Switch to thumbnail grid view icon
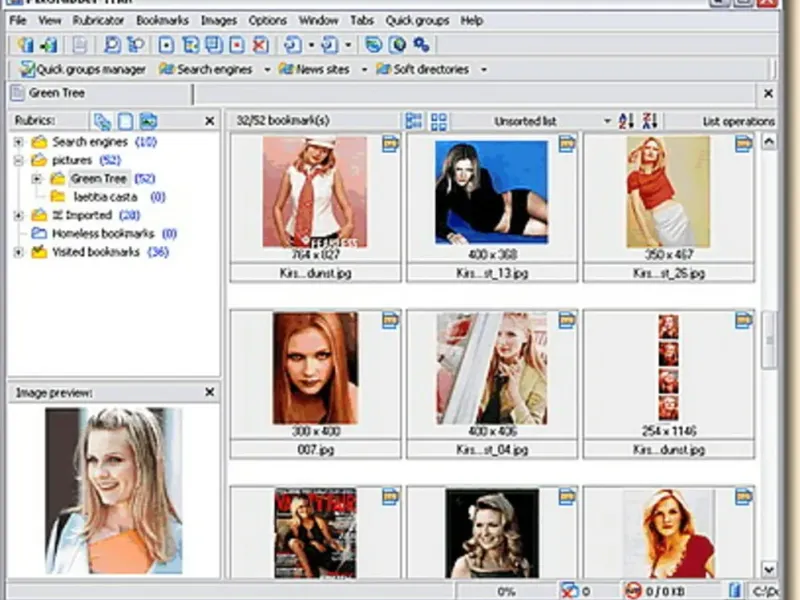Viewport: 800px width, 600px height. pyautogui.click(x=439, y=121)
